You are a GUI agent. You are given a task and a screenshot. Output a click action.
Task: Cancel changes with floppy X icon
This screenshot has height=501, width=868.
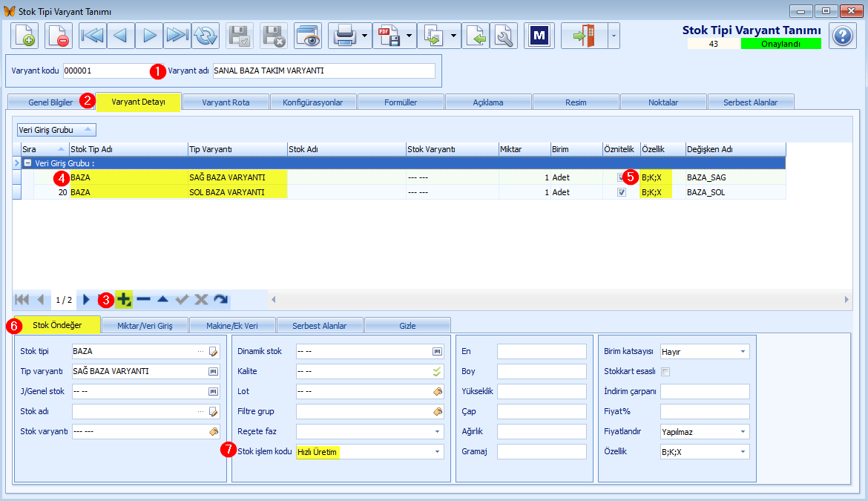[274, 36]
